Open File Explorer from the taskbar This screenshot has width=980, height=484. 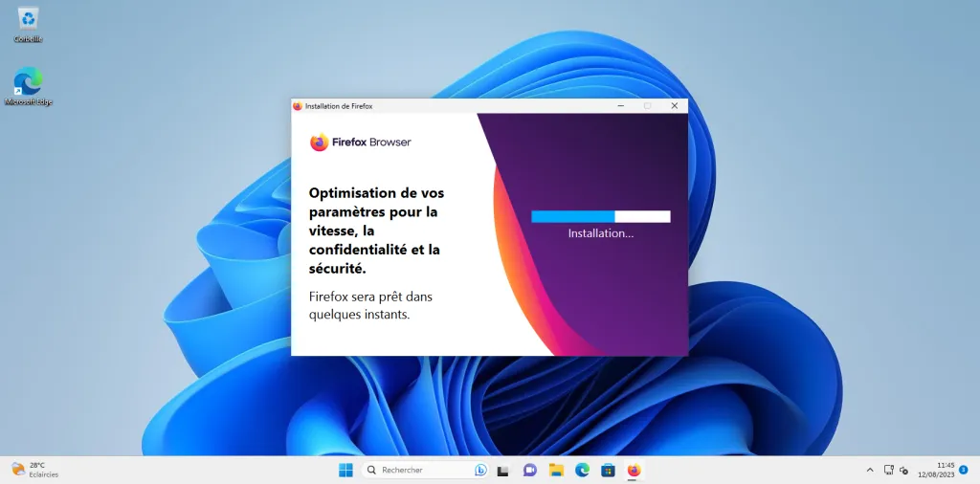[556, 471]
